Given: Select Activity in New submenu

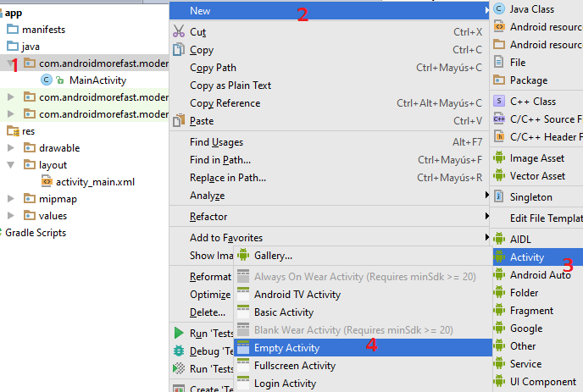Looking at the screenshot, I should point(537,257).
